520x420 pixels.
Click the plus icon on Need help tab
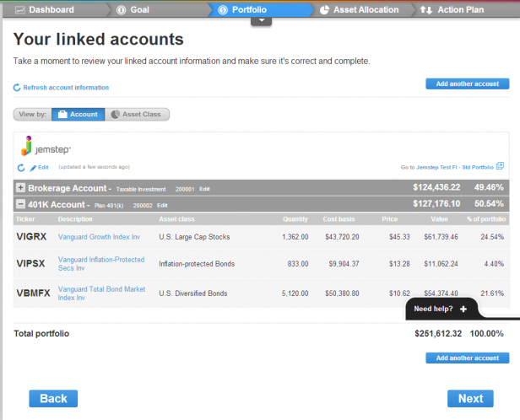pyautogui.click(x=463, y=310)
